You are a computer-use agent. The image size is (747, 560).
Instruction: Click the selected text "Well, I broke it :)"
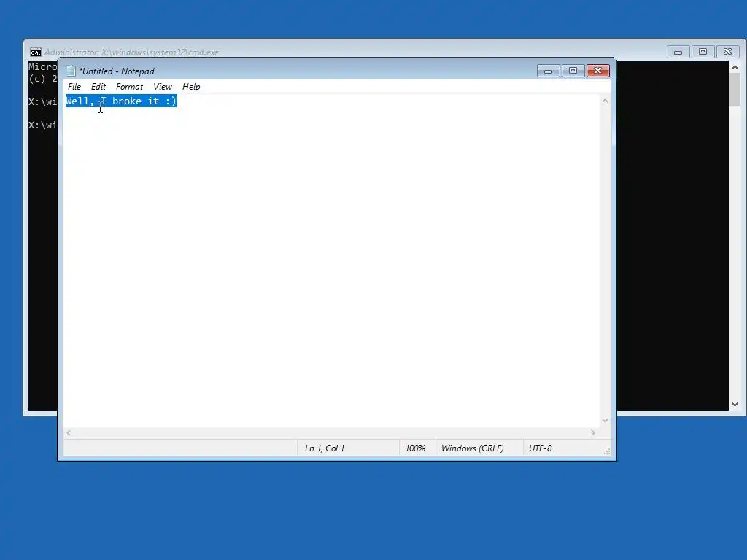pos(121,101)
